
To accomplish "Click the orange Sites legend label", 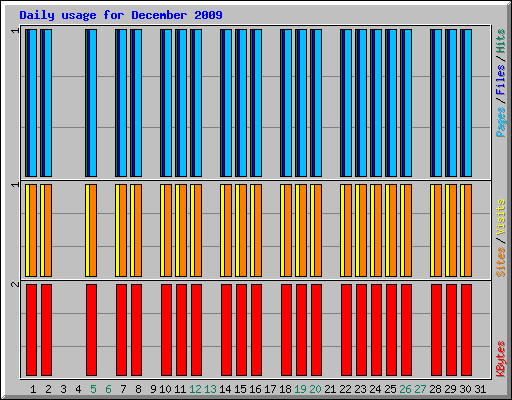I will (500, 262).
